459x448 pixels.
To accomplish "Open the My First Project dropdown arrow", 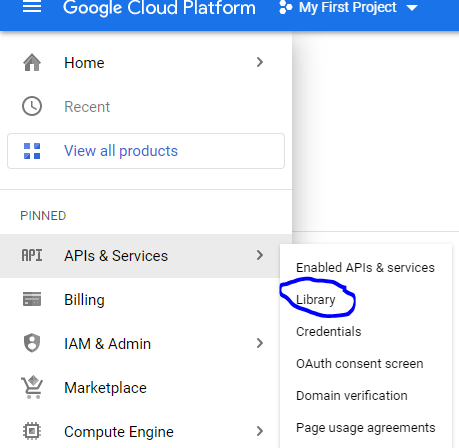I will point(412,8).
